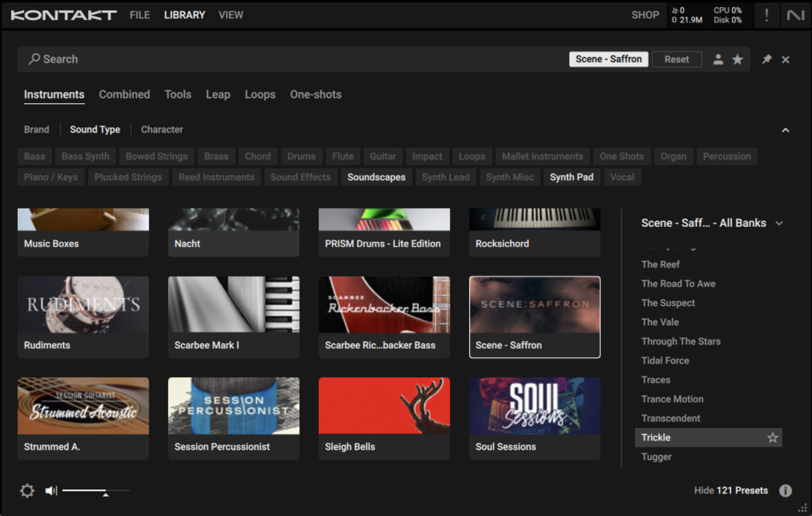This screenshot has width=812, height=516.
Task: Open the VIEW menu
Action: 230,15
